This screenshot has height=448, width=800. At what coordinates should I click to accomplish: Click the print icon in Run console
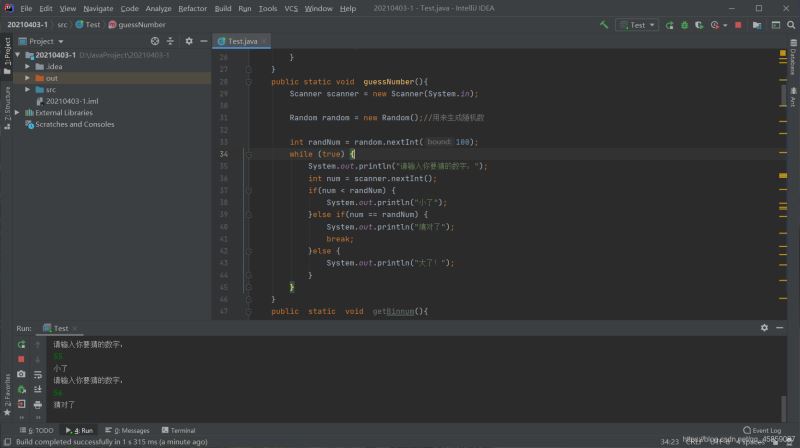[38, 404]
